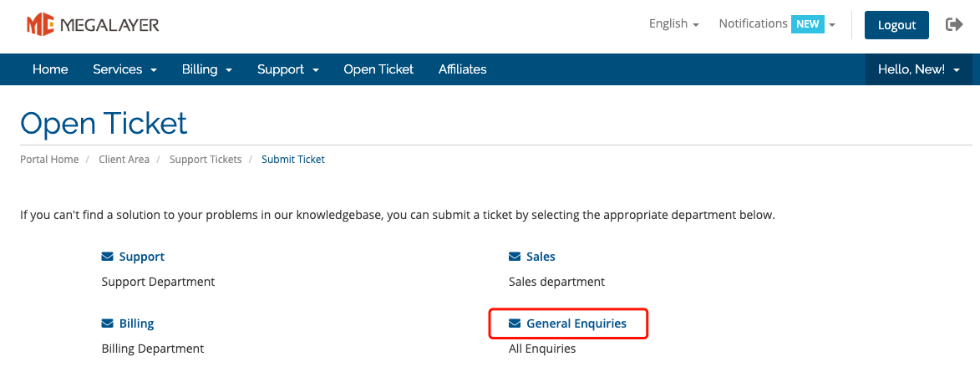
Task: Click the envelope icon beside Billing
Action: [108, 323]
